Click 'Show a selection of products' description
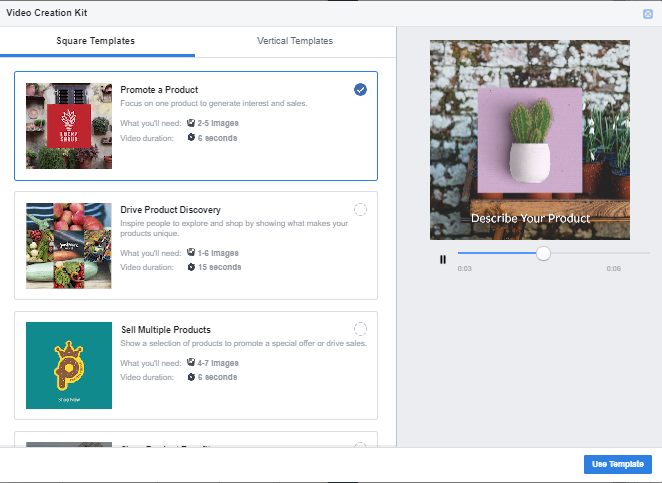 (244, 343)
